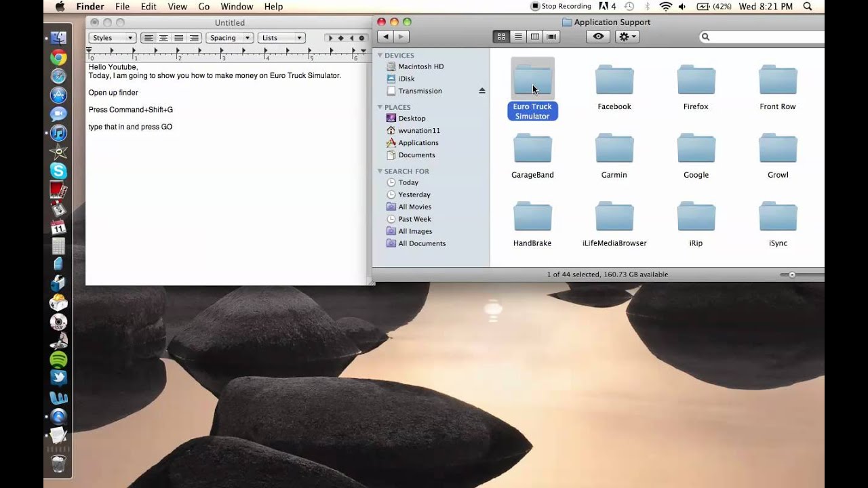This screenshot has width=868, height=488.
Task: Open Quick Look with eye button
Action: pyautogui.click(x=597, y=37)
